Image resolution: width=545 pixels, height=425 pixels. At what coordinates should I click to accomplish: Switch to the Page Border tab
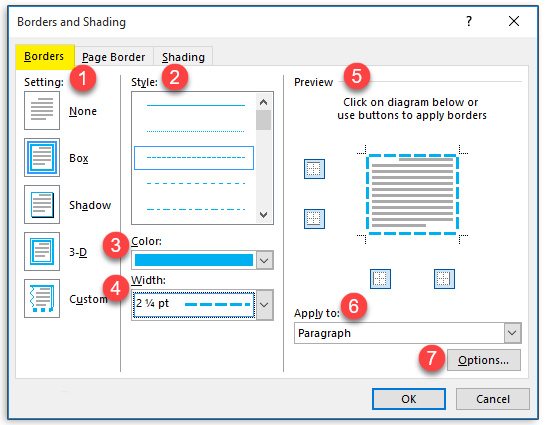point(114,57)
